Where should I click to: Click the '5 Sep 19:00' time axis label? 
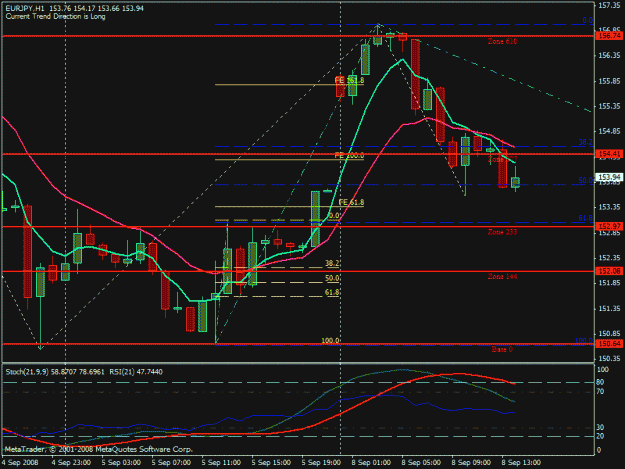[321, 463]
